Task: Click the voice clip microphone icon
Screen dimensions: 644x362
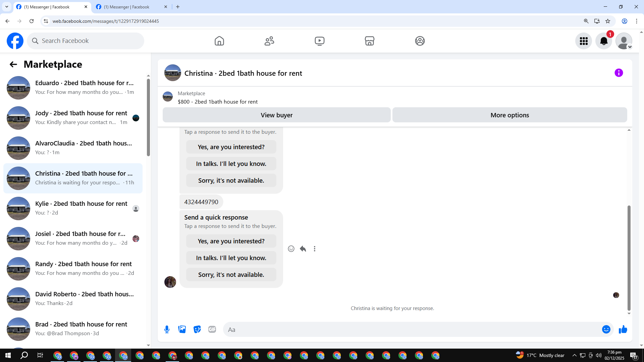Action: point(167,329)
